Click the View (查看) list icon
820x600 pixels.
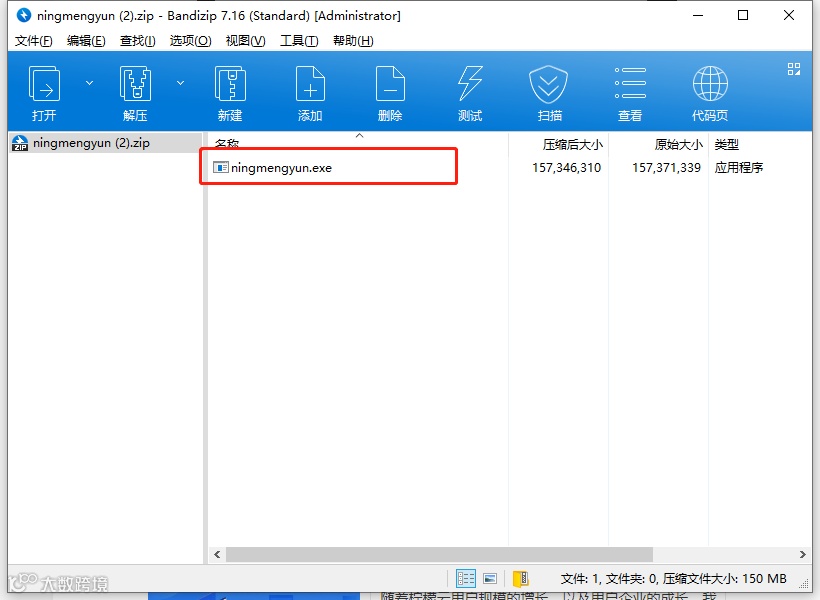(x=630, y=83)
